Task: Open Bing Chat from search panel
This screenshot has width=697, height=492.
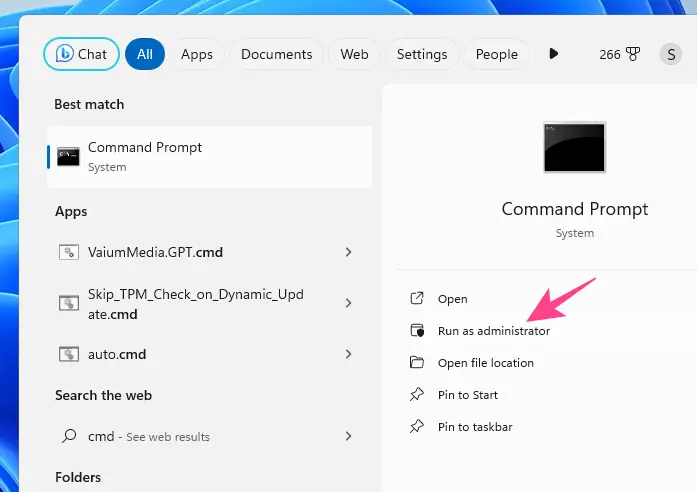Action: click(81, 54)
